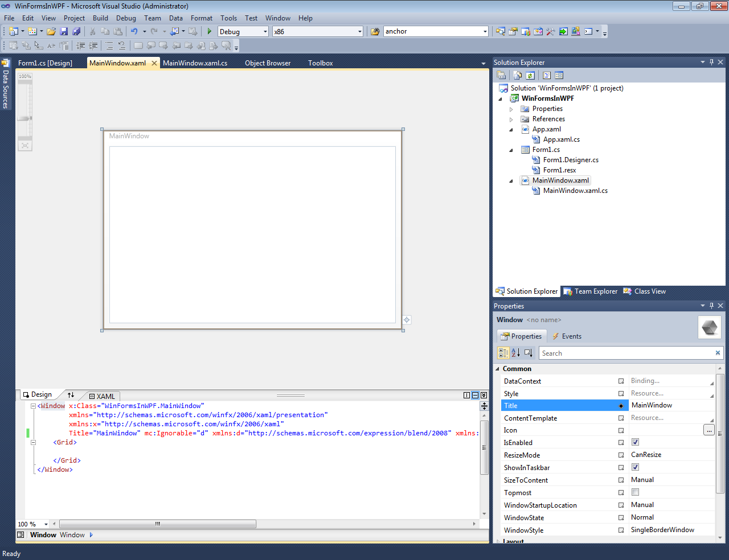Image resolution: width=729 pixels, height=560 pixels.
Task: Switch to the MainWindow.xaml.cs tab
Action: point(195,63)
